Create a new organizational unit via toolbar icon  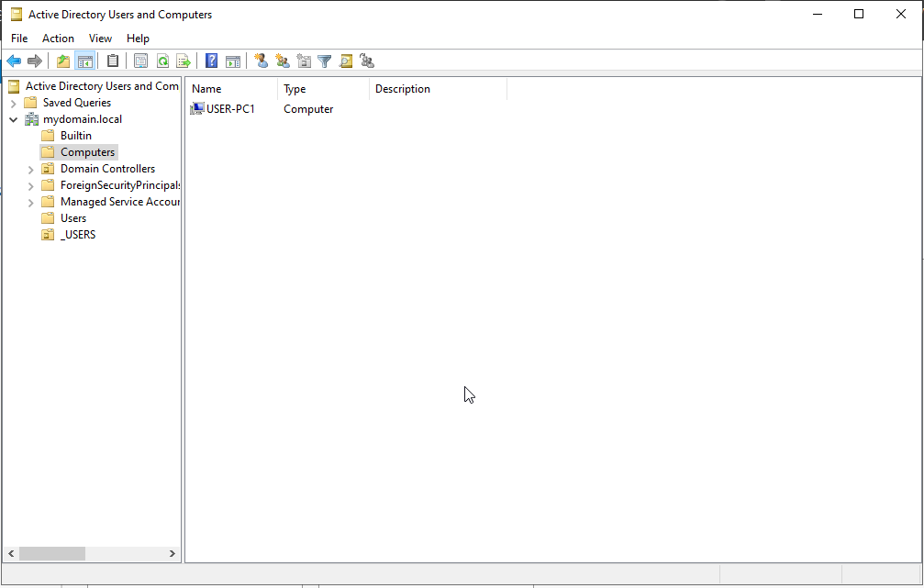(304, 61)
